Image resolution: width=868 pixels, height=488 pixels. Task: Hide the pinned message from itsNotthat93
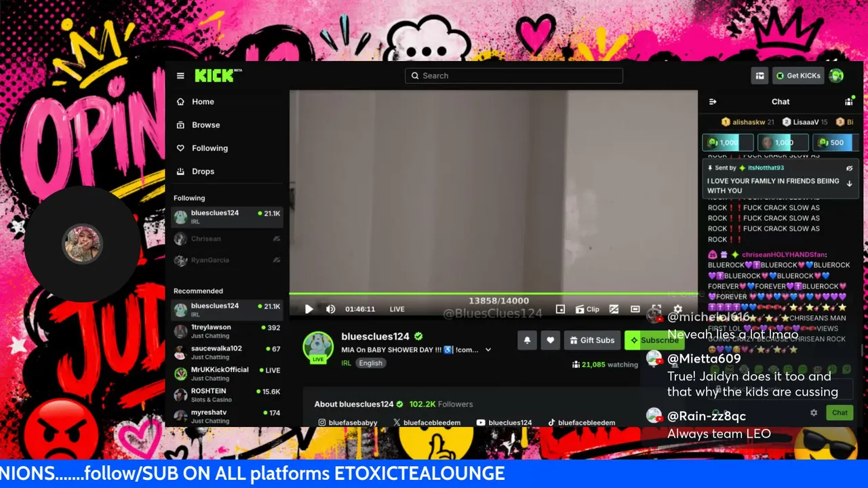tap(850, 168)
